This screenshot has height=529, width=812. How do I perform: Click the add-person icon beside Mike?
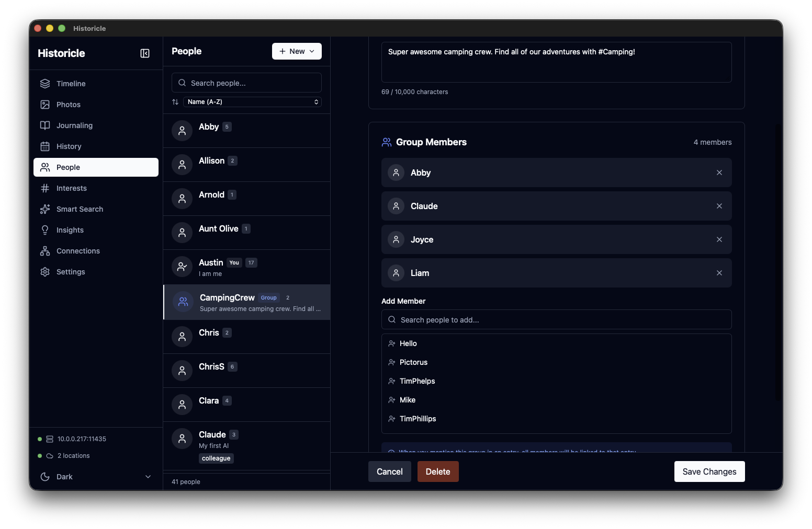point(391,400)
